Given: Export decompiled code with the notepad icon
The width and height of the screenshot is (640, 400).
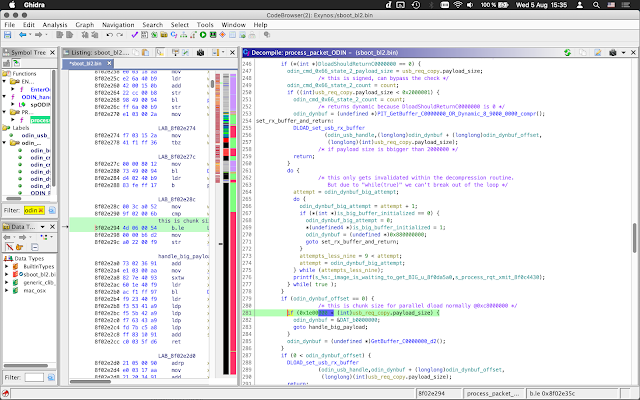Looking at the screenshot, I should click(x=598, y=53).
